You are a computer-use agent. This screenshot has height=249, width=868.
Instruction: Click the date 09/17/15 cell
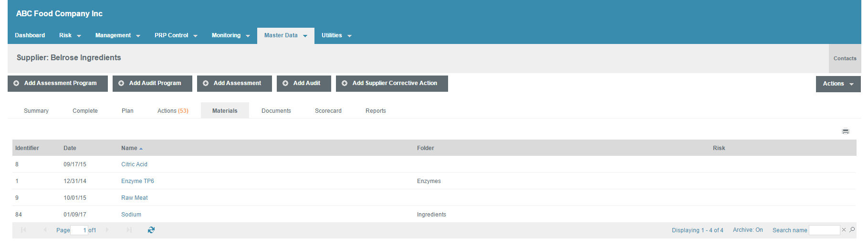point(75,164)
